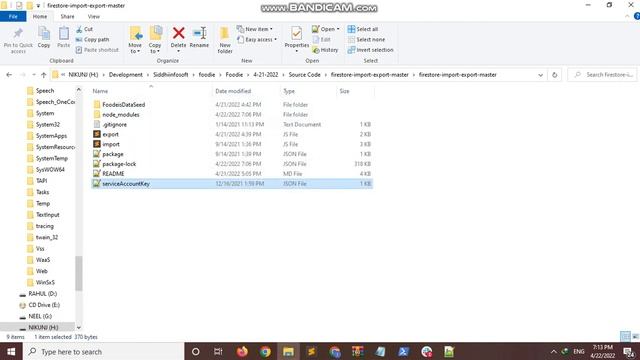640x360 pixels.
Task: Switch to the View ribbon tab
Action: [93, 17]
